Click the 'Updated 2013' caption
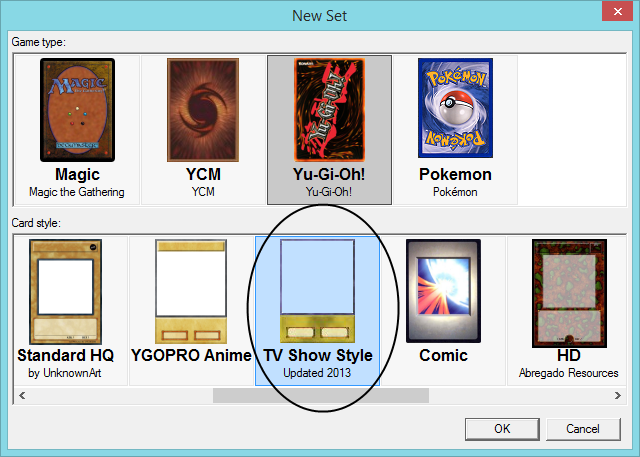 [317, 373]
